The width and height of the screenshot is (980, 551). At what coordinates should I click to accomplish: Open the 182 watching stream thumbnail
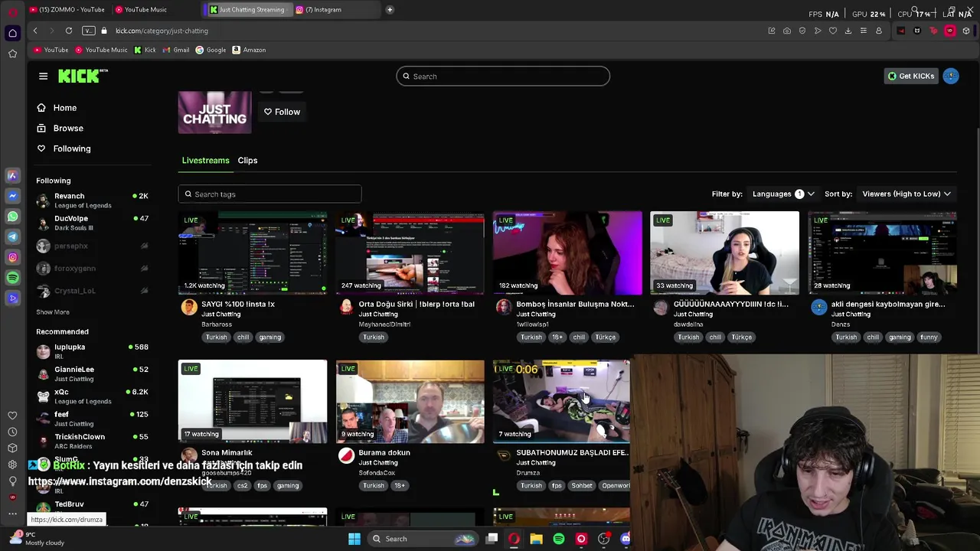pyautogui.click(x=567, y=253)
